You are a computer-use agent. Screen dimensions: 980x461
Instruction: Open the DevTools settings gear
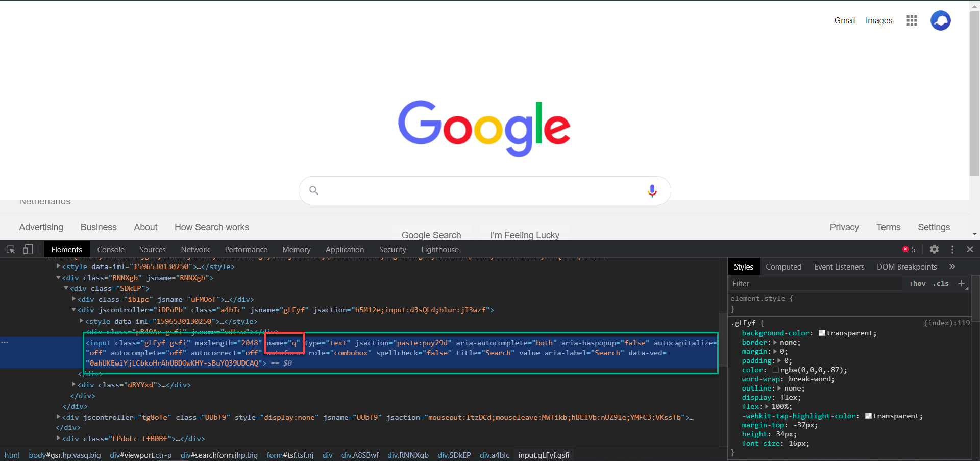tap(934, 249)
